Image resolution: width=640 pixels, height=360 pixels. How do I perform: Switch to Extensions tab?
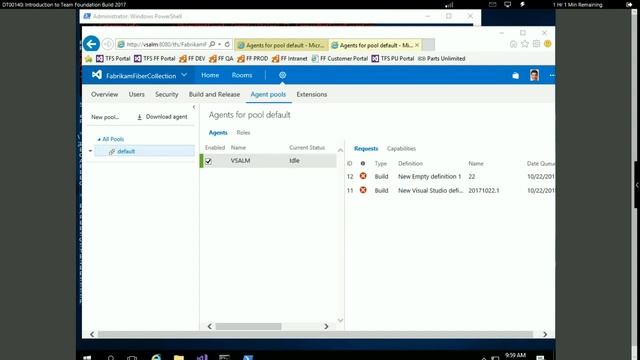(x=312, y=94)
